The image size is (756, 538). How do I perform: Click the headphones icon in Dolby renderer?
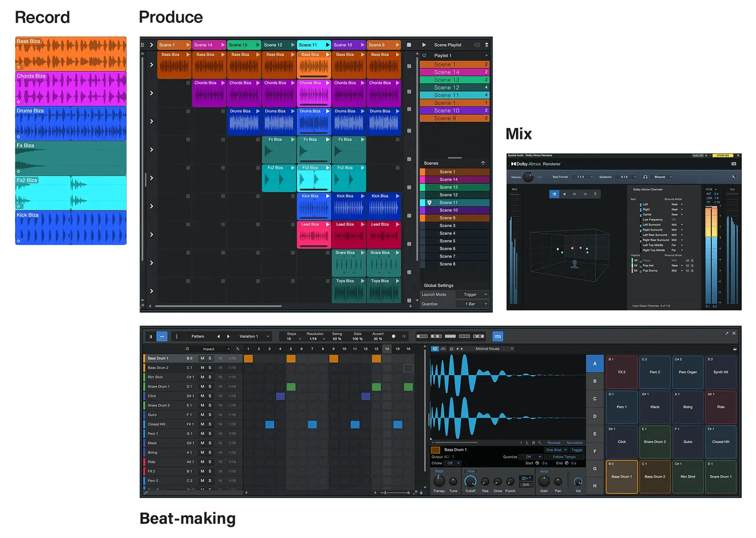645,177
